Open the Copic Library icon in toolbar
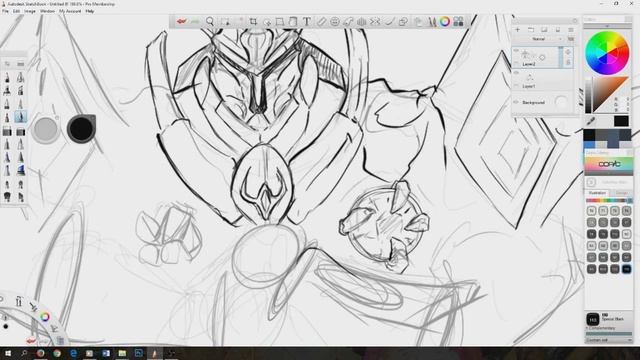Screen dimensions: 640x360 458,22
